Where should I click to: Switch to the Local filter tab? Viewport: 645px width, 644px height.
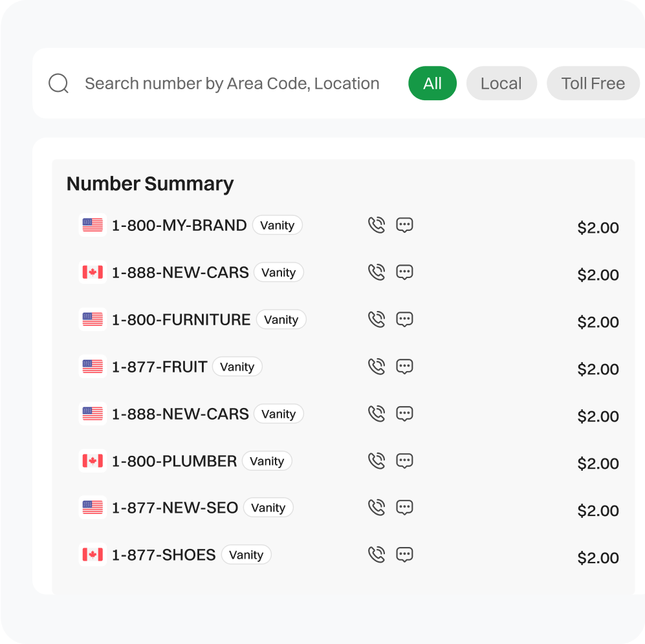click(501, 83)
